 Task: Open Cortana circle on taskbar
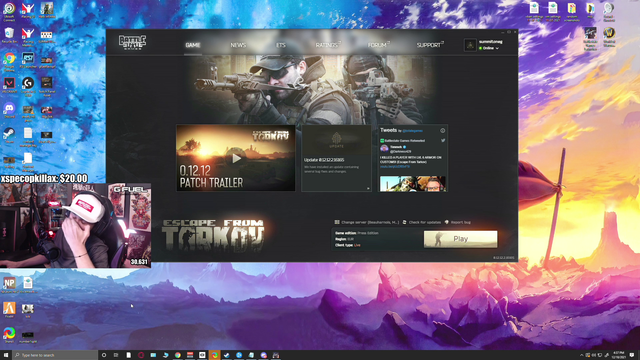[104, 355]
